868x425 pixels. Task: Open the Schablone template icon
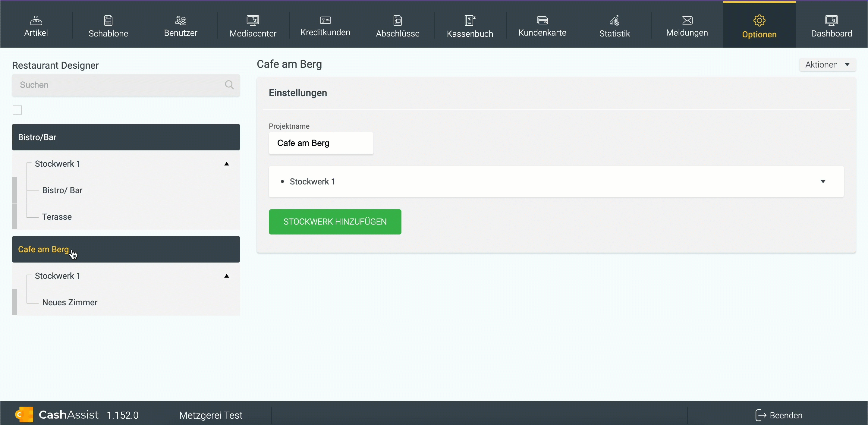[x=108, y=20]
